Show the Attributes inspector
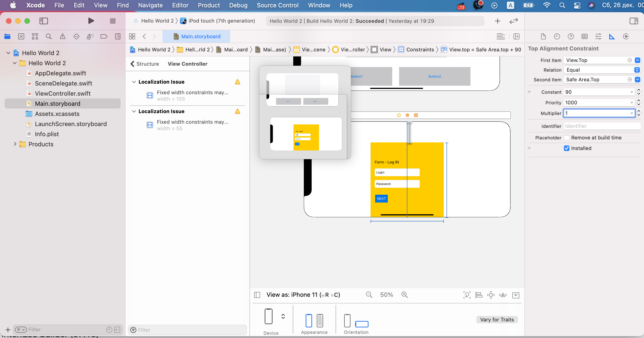This screenshot has width=644, height=338. (x=598, y=37)
